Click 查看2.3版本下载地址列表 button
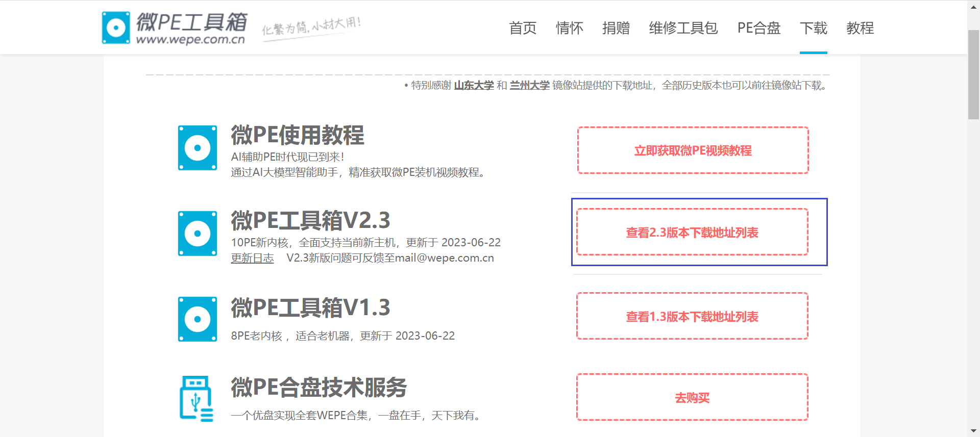Viewport: 980px width, 437px height. 693,233
